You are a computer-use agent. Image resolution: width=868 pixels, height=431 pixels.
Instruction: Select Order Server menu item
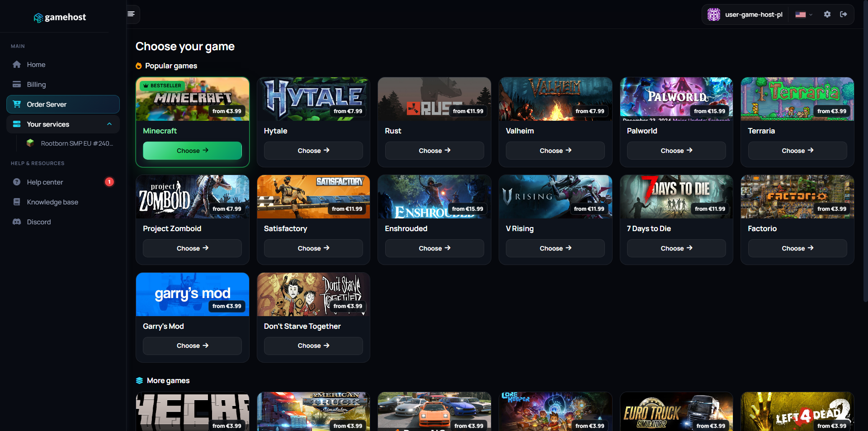coord(63,104)
